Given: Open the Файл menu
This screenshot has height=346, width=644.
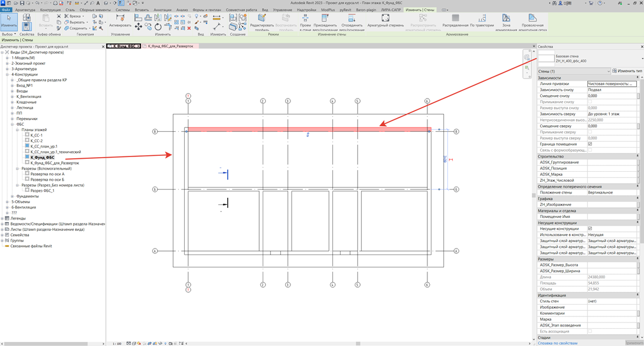Looking at the screenshot, I should (x=6, y=9).
